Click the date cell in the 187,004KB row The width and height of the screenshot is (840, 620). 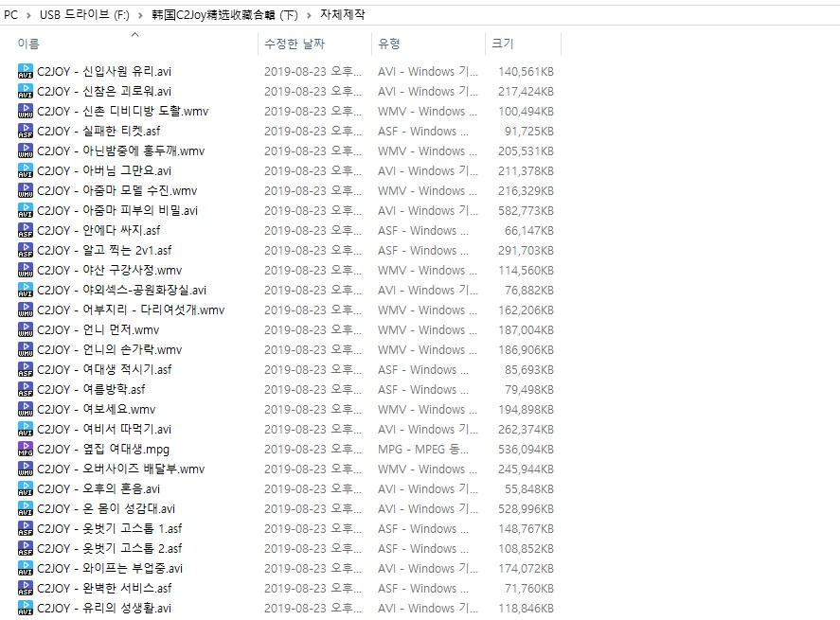pos(313,329)
